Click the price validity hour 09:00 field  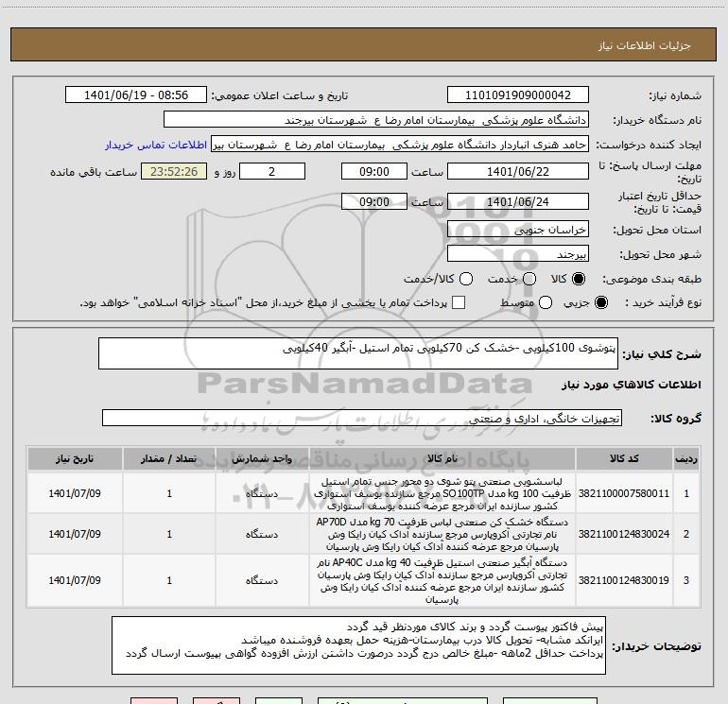coord(374,201)
